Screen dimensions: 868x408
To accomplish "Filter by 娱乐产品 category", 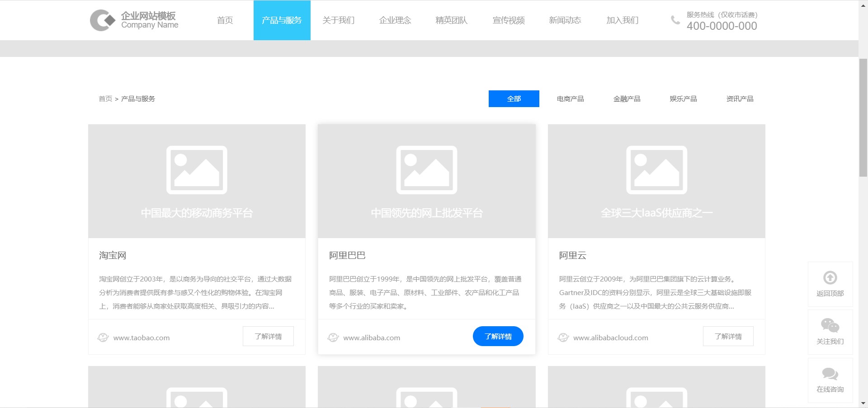I will pyautogui.click(x=684, y=98).
